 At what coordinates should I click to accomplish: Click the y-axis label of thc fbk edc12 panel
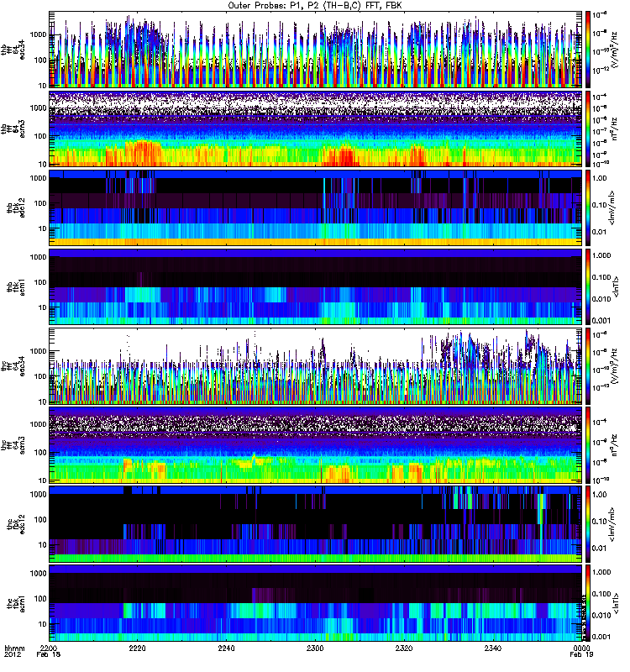pos(15,524)
